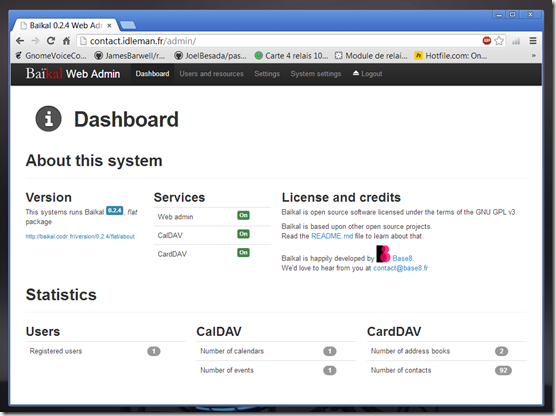Open System settings nav item
Screen dimensions: 556x416
316,74
